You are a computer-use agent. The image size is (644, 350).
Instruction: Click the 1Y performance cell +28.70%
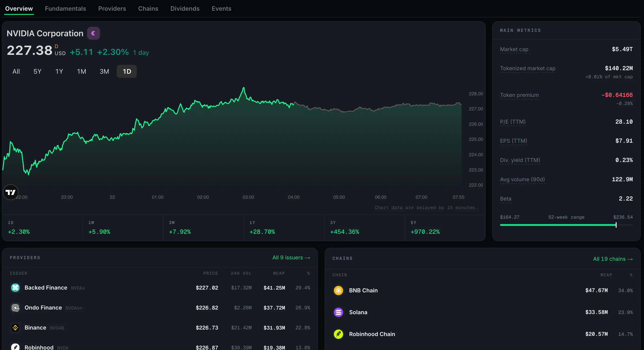[x=284, y=228]
